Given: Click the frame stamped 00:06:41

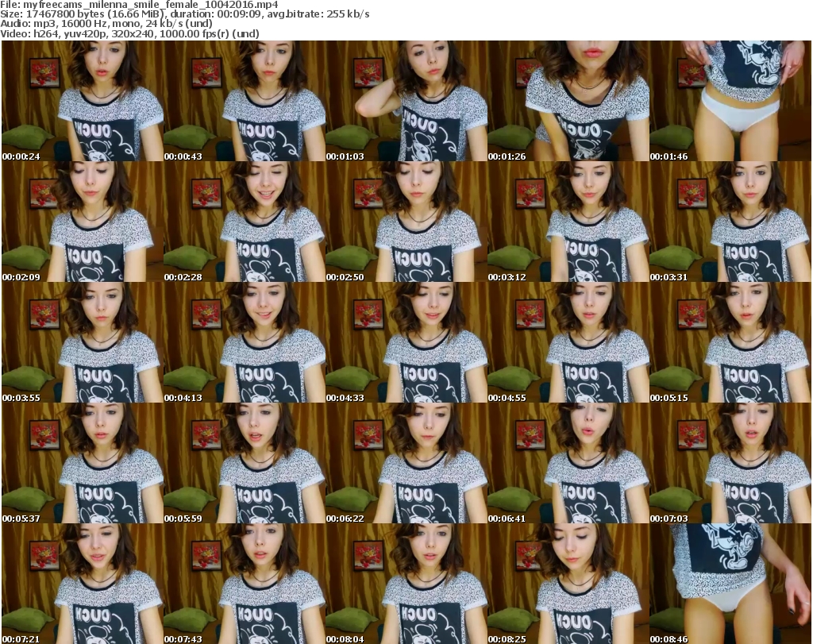Looking at the screenshot, I should 568,463.
